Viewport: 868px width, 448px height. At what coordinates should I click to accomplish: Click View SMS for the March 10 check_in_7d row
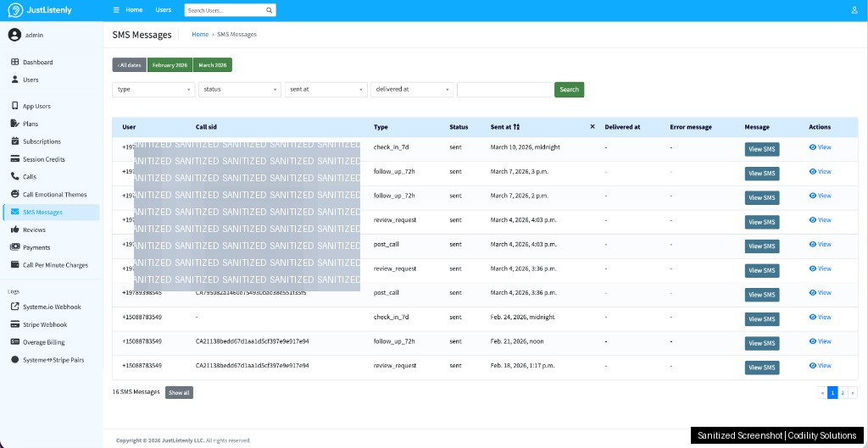(x=762, y=149)
